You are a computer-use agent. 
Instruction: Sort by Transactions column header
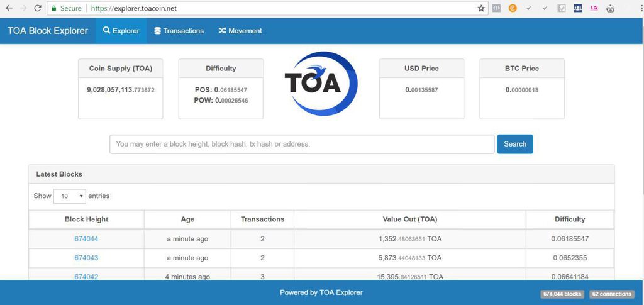click(262, 219)
